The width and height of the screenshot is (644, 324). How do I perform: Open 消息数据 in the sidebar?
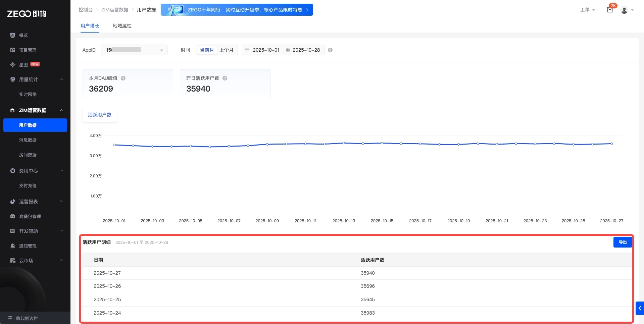(28, 140)
